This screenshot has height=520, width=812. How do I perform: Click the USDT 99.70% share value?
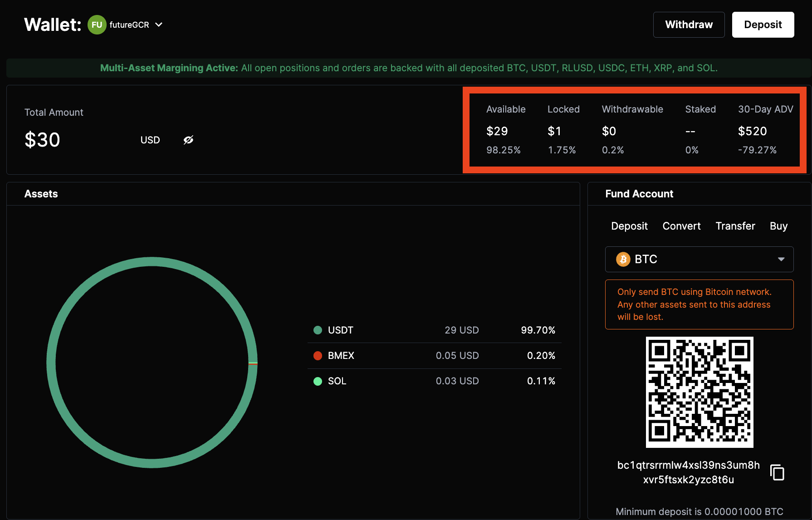(x=538, y=330)
